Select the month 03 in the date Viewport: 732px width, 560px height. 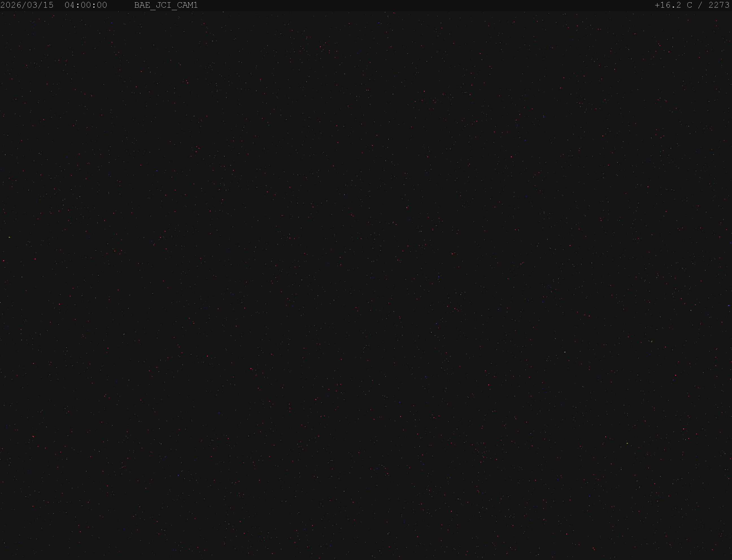pyautogui.click(x=33, y=5)
